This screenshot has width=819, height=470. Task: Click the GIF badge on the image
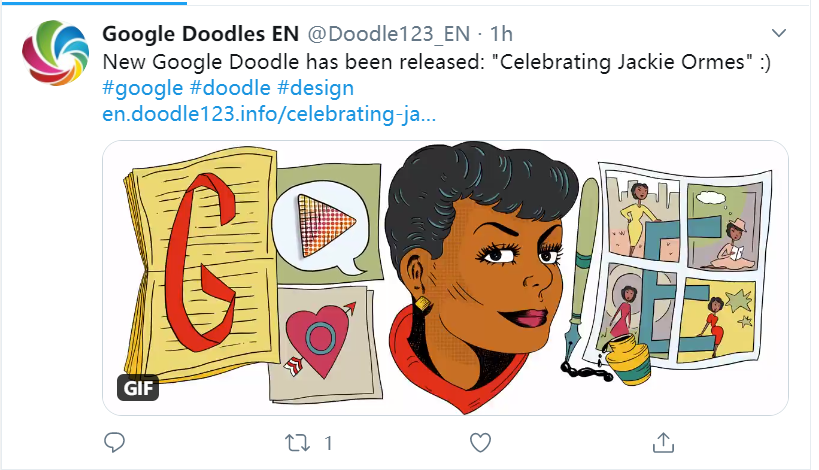coord(138,388)
